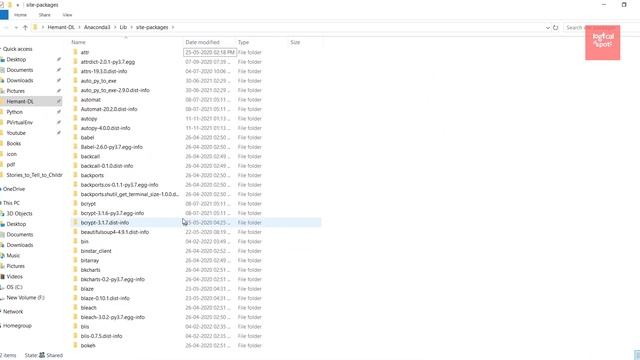Open Music under This PC
640x360 pixels.
13,256
